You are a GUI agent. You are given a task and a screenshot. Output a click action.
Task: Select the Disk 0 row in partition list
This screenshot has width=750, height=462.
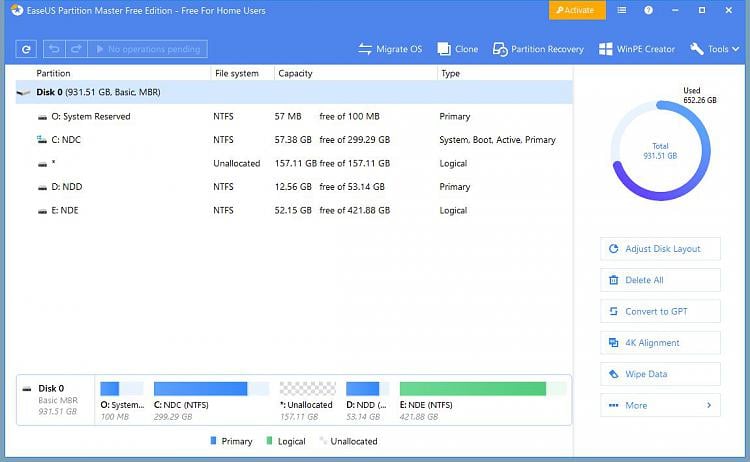[294, 92]
